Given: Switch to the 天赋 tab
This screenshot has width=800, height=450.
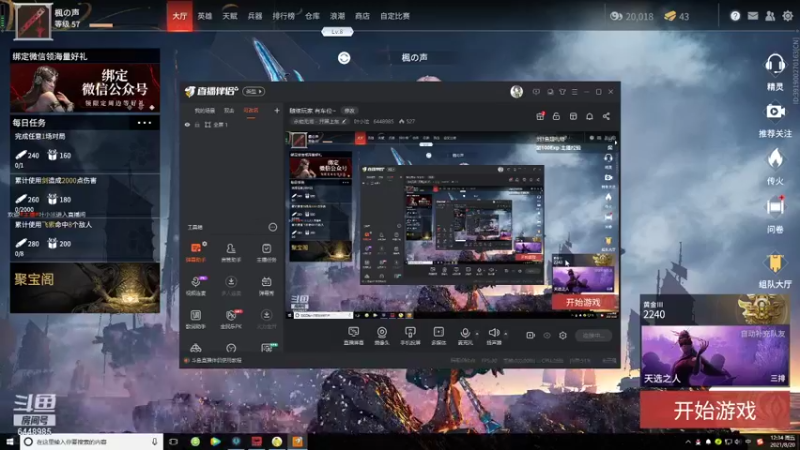Looking at the screenshot, I should (x=230, y=16).
